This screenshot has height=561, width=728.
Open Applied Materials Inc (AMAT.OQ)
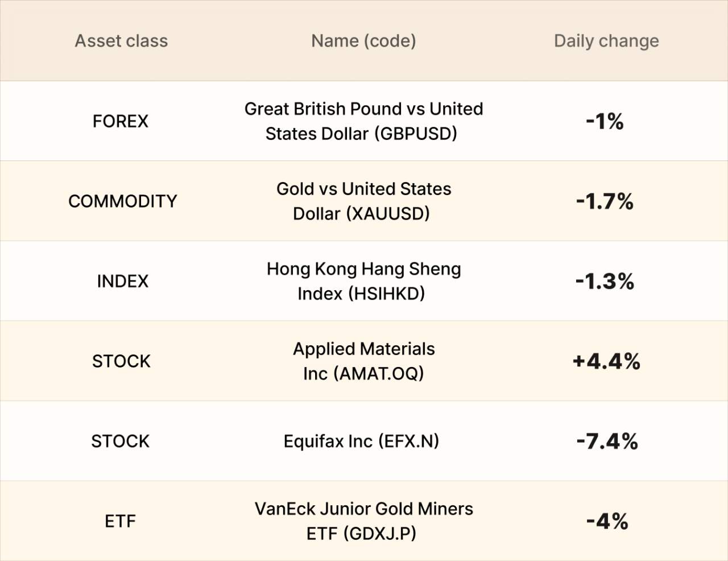(363, 361)
